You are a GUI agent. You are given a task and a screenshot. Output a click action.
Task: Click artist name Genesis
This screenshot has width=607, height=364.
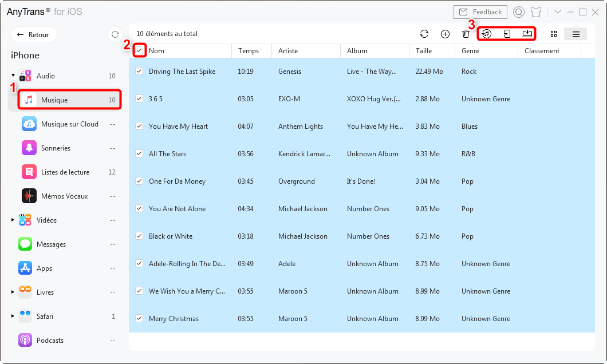pos(290,72)
